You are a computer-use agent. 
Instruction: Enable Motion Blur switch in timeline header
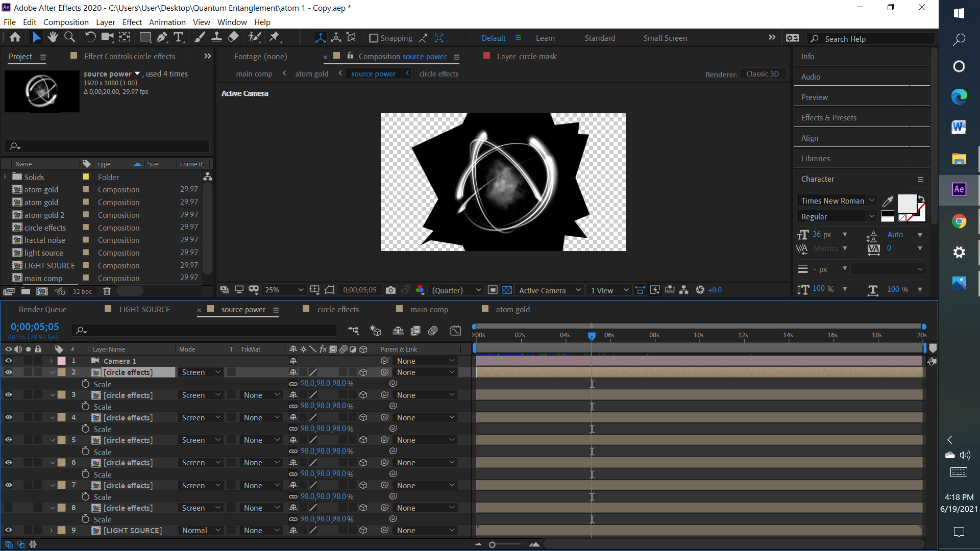pyautogui.click(x=433, y=331)
